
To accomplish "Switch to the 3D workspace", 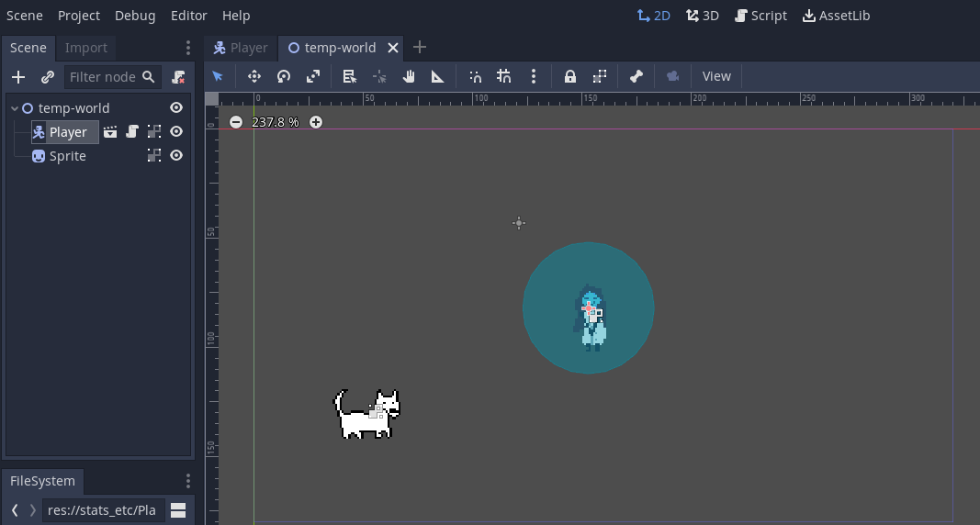I will coord(703,16).
